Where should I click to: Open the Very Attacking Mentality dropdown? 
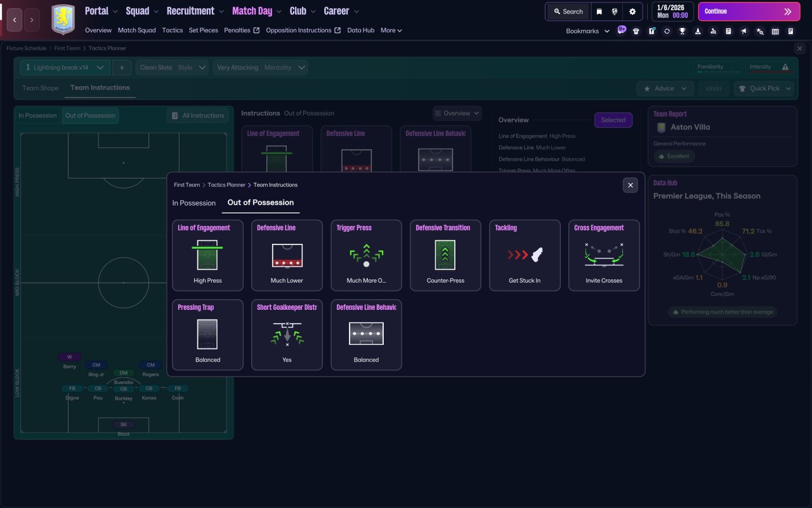(x=260, y=67)
